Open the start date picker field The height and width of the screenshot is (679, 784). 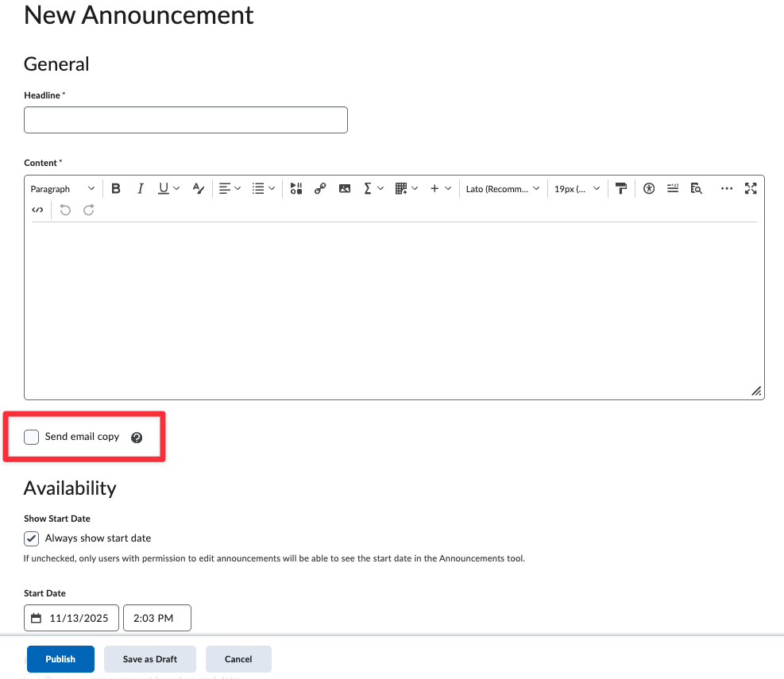coord(72,618)
